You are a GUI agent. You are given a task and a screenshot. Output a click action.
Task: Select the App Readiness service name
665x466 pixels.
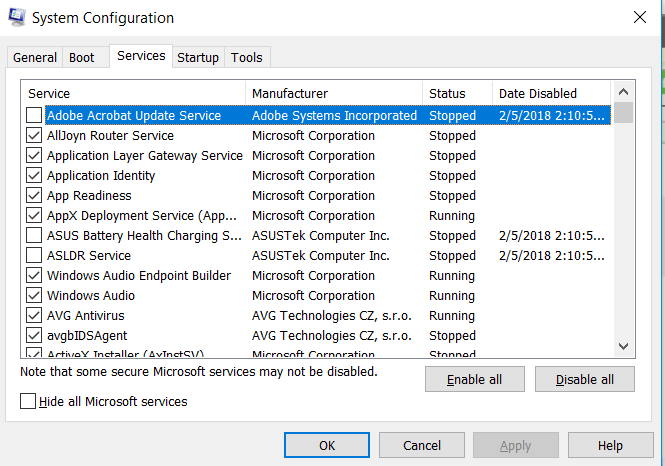pos(89,195)
